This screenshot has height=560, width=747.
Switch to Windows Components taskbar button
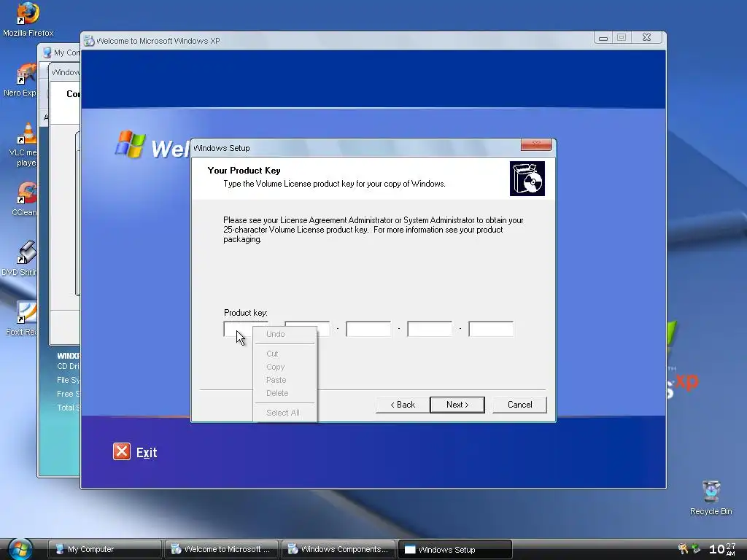click(338, 550)
